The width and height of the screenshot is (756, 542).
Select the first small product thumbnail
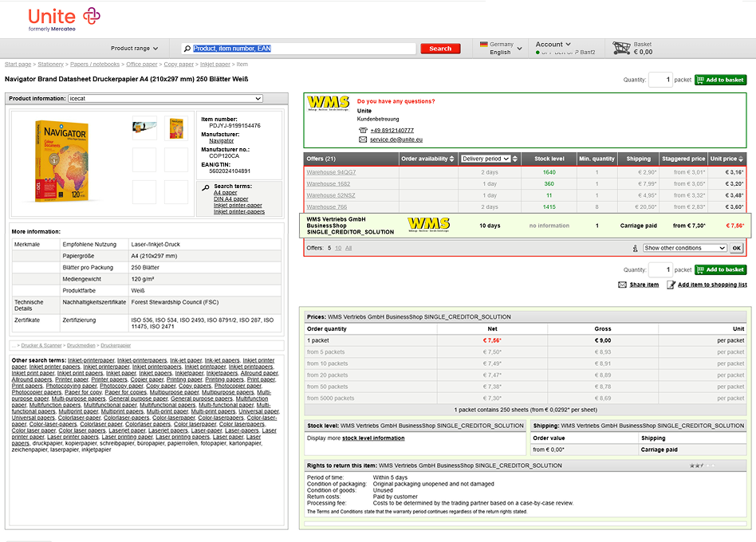[144, 128]
